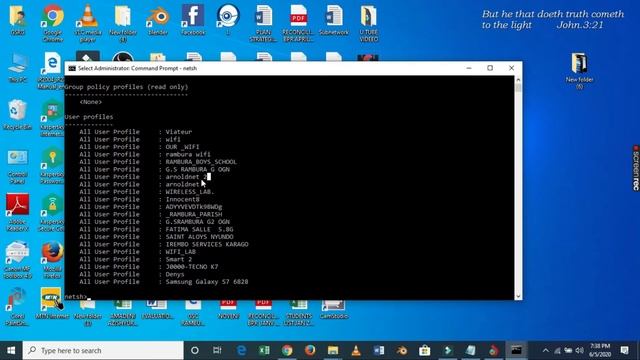Switch to Word in the taskbar
The height and width of the screenshot is (360, 640).
pos(379,350)
